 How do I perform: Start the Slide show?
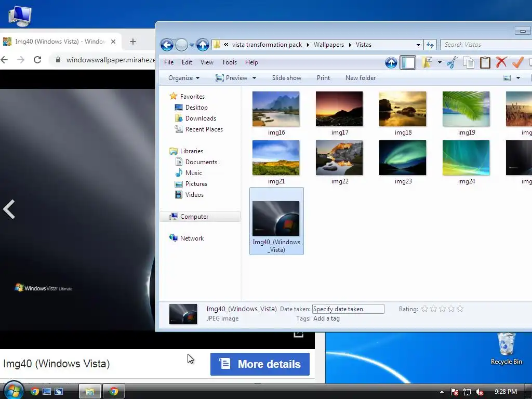(287, 78)
